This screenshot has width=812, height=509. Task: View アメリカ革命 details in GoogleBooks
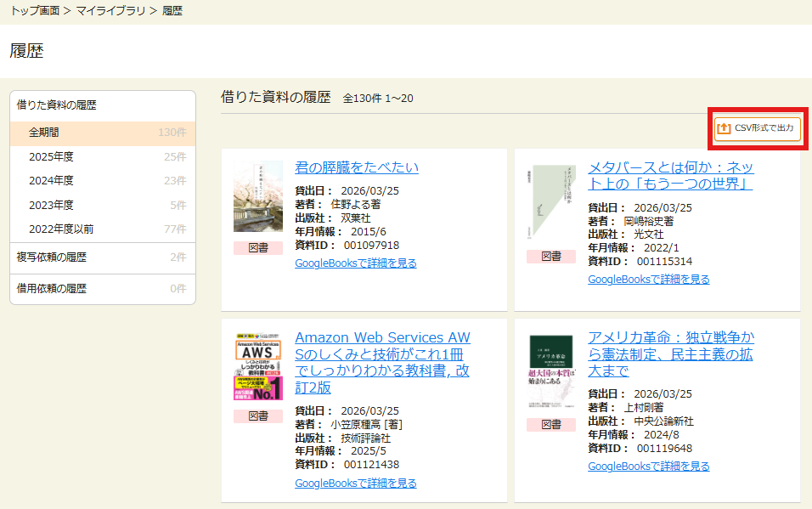click(648, 466)
